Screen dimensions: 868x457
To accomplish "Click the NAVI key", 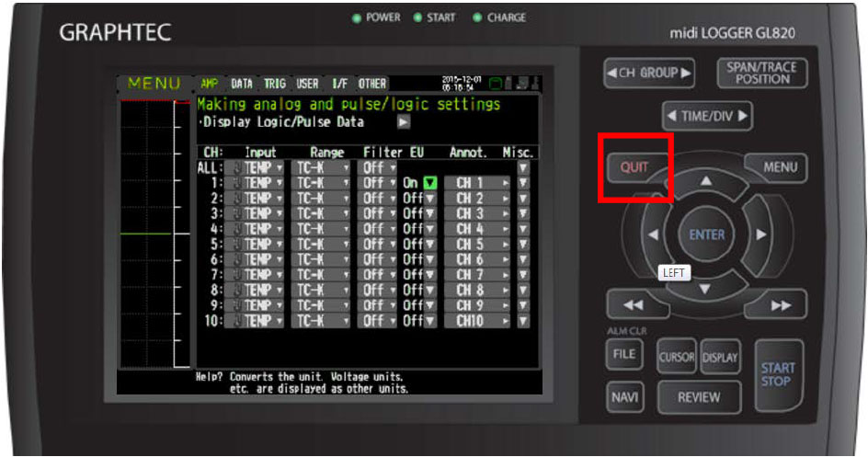I will coord(624,396).
